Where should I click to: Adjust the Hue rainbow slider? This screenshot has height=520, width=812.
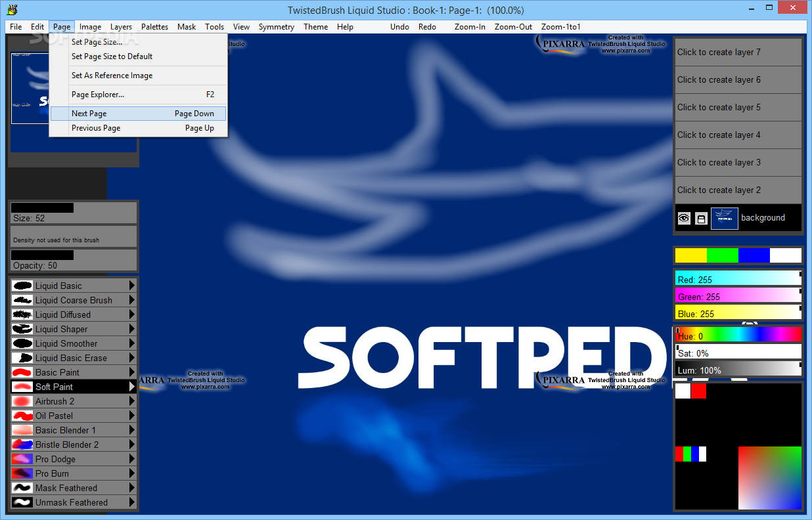[738, 334]
